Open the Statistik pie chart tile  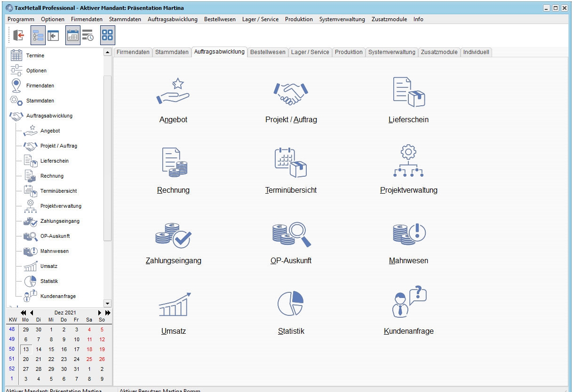pos(291,312)
